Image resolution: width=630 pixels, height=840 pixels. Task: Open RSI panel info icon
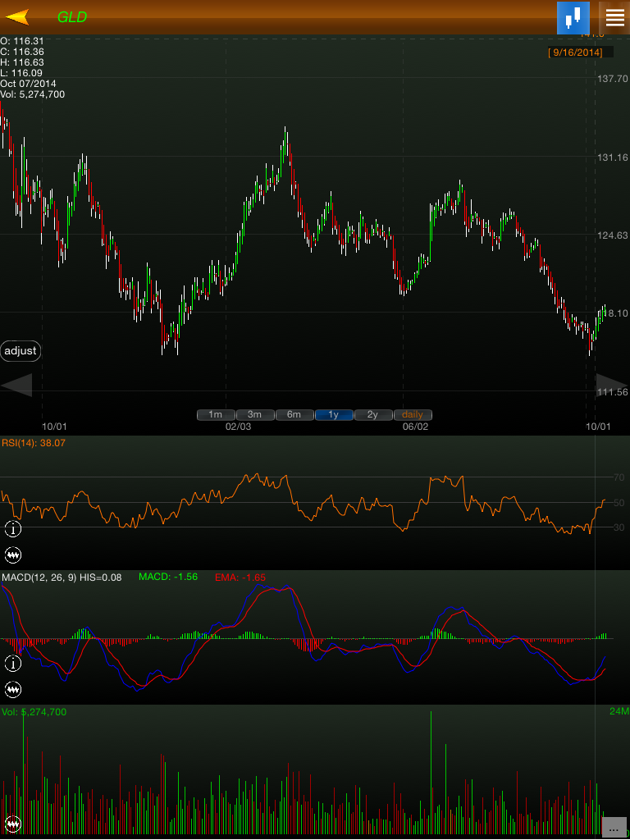point(13,529)
